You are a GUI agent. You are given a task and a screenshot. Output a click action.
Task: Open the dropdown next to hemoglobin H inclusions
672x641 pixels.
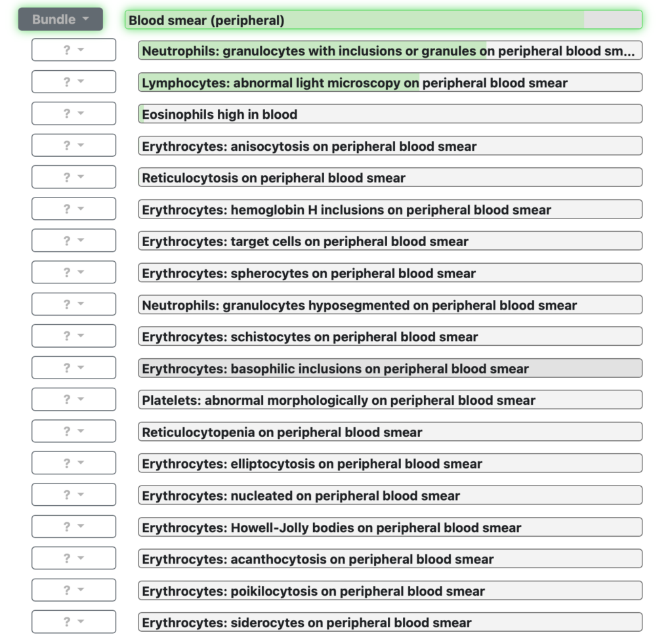coord(73,209)
